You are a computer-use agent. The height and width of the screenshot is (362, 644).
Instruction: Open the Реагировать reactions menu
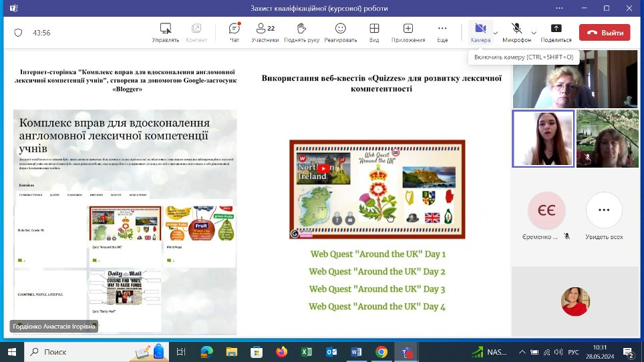coord(341,33)
